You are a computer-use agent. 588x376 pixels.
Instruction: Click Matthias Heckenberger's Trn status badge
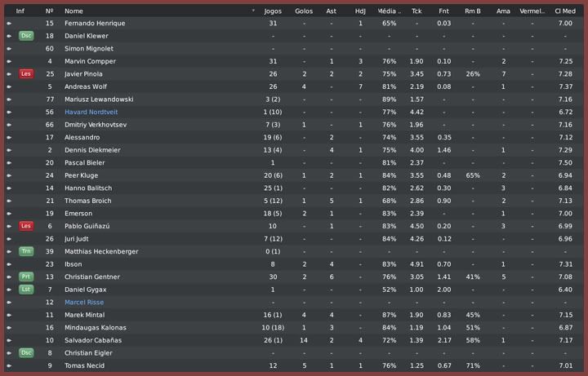tap(26, 251)
